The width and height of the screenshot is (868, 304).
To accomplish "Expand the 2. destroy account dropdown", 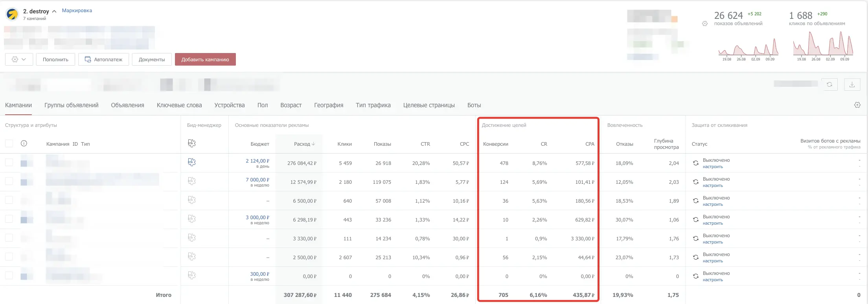I will pos(54,11).
